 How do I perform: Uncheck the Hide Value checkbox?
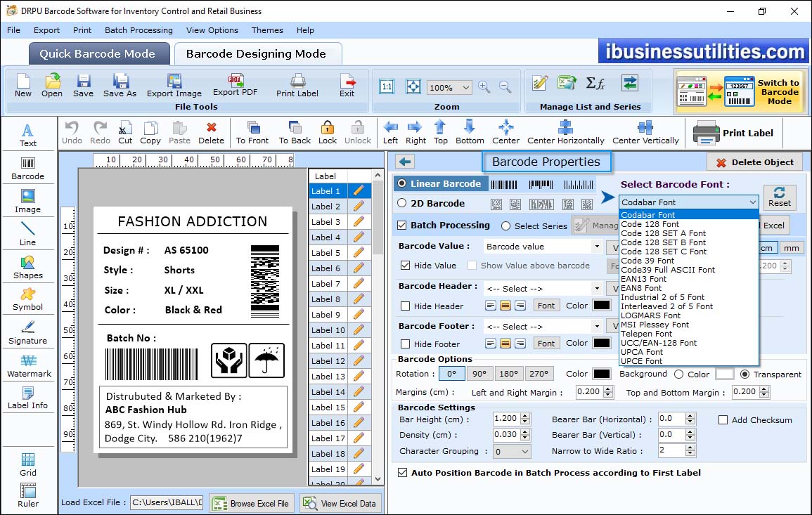[406, 265]
